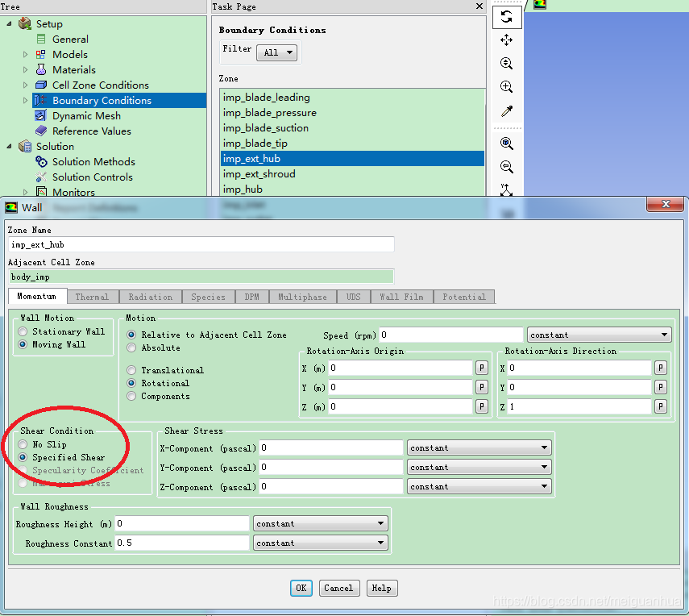689x616 pixels.
Task: Click the Speed (rpm) input field
Action: 451,335
